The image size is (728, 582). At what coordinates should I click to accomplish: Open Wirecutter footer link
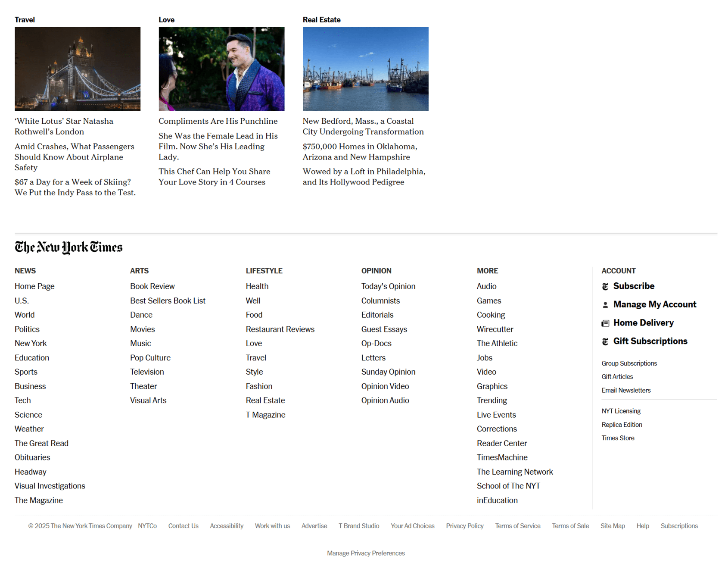pos(495,329)
